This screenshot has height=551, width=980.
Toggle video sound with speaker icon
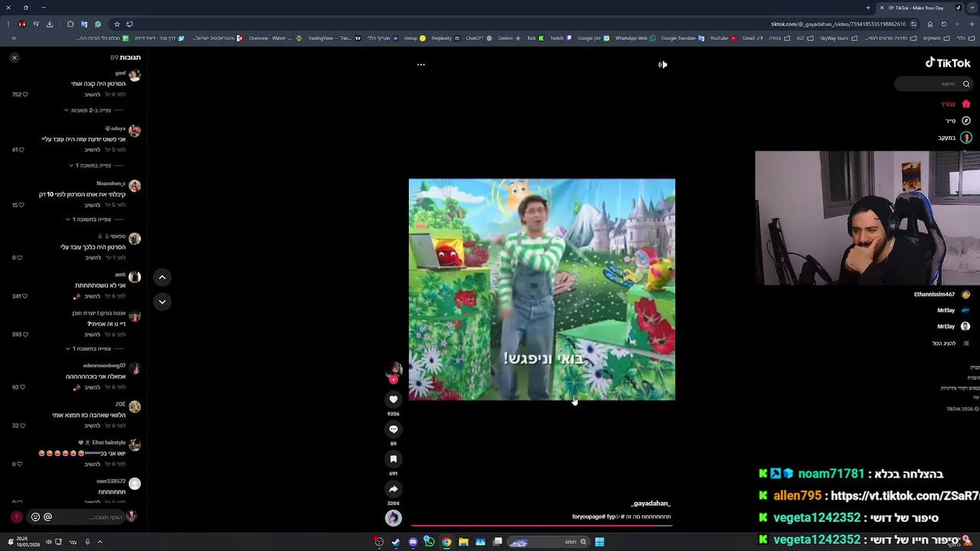(x=663, y=64)
